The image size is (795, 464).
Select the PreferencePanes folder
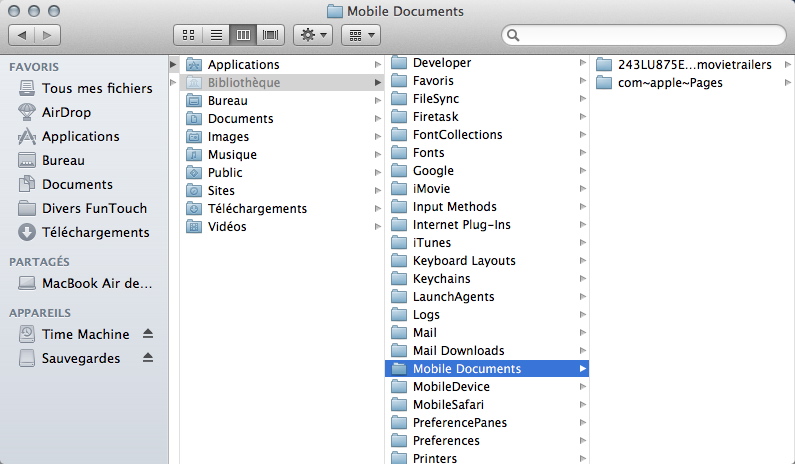click(487, 422)
